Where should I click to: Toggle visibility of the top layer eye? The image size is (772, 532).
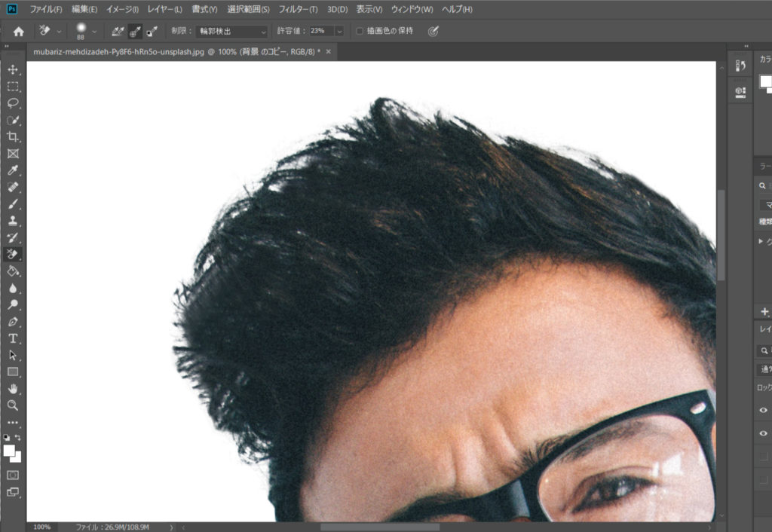click(763, 410)
